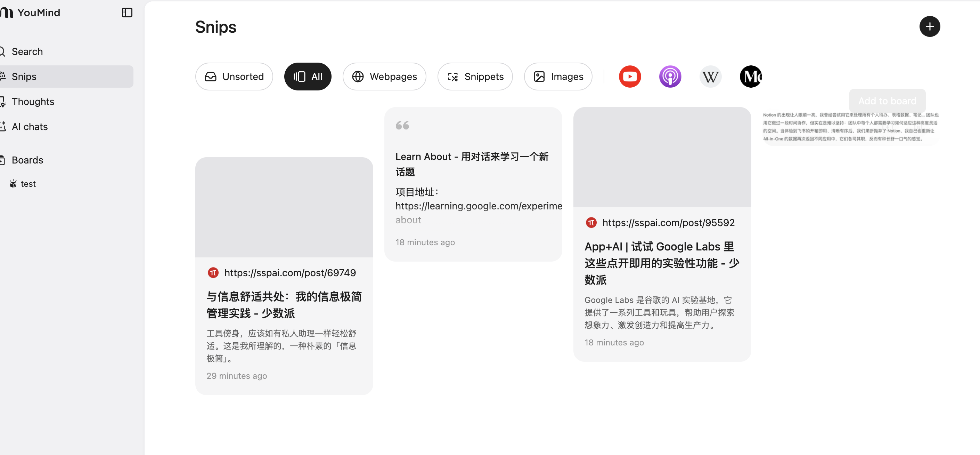Viewport: 980px width, 455px height.
Task: Click the Add to board button
Action: [887, 101]
